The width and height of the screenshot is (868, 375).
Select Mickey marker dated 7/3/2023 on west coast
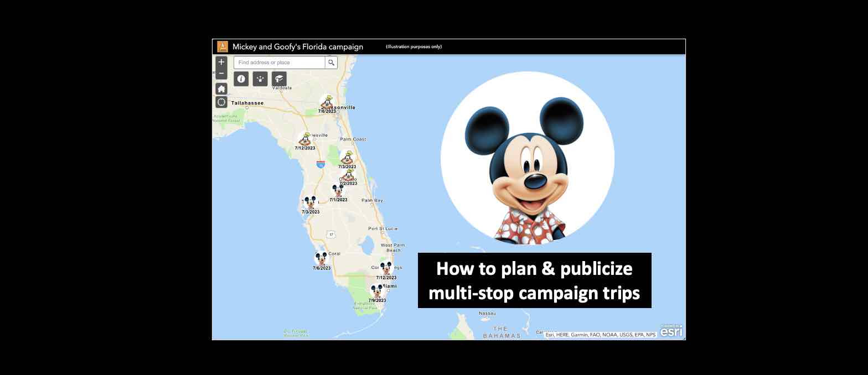[310, 202]
